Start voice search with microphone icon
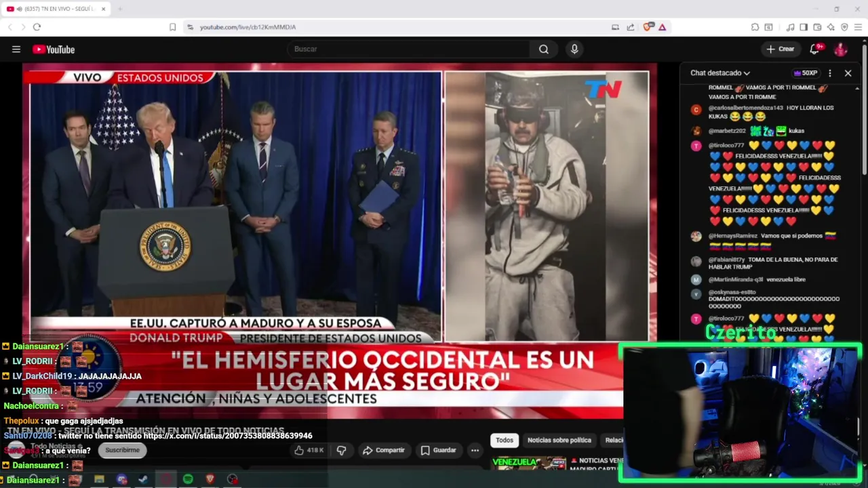The image size is (868, 488). (x=574, y=49)
